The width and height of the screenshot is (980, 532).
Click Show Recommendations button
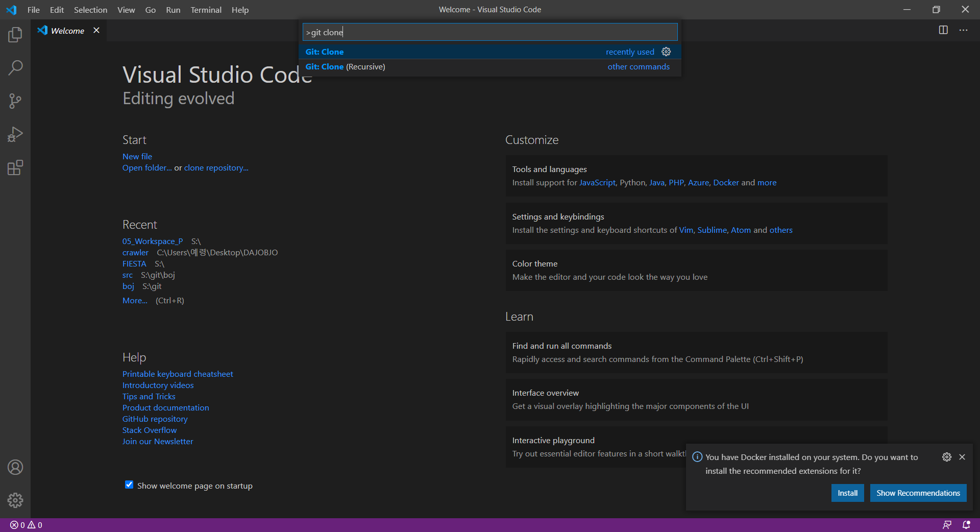[x=918, y=493]
